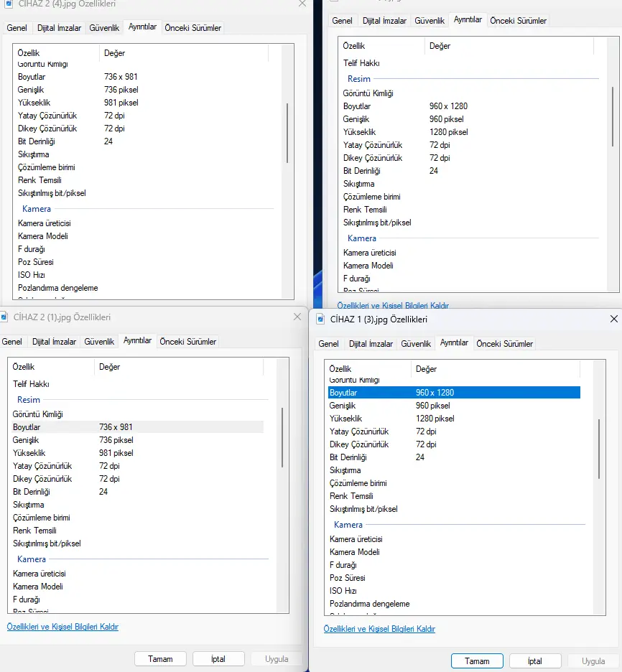Screen dimensions: 622x672
Task: Select Ayrıntılar tab in CİHAZ 2 (4).jpg window
Action: pyautogui.click(x=142, y=27)
